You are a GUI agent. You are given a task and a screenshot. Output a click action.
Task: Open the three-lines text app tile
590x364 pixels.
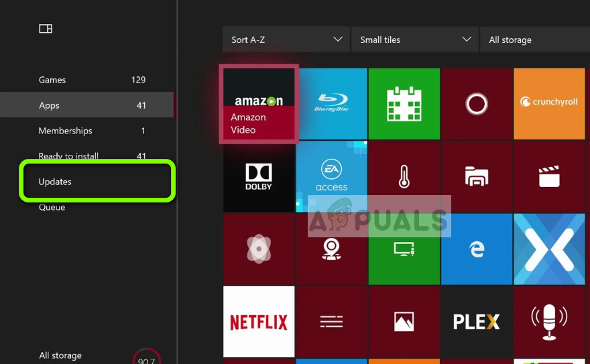331,322
